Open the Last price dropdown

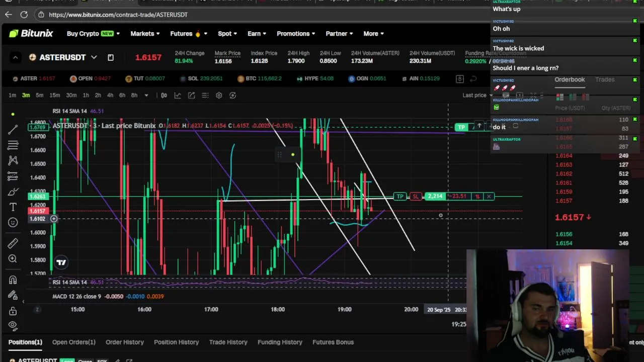pyautogui.click(x=478, y=95)
